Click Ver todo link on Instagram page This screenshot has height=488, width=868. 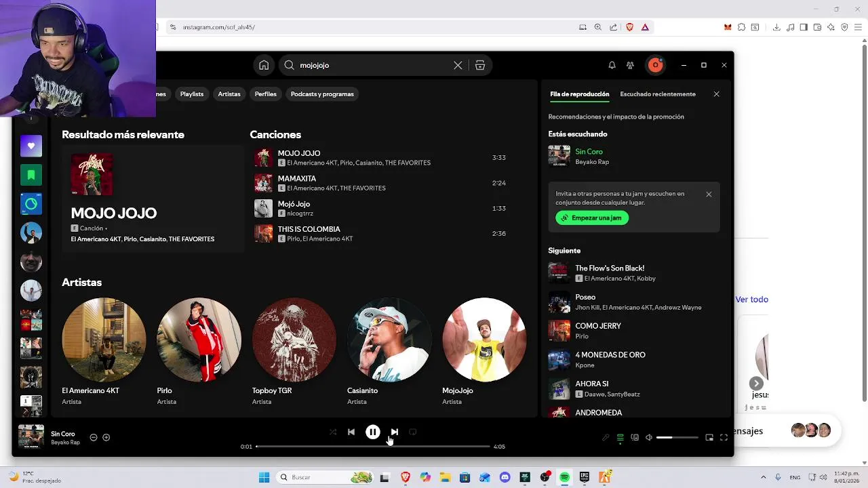point(752,299)
